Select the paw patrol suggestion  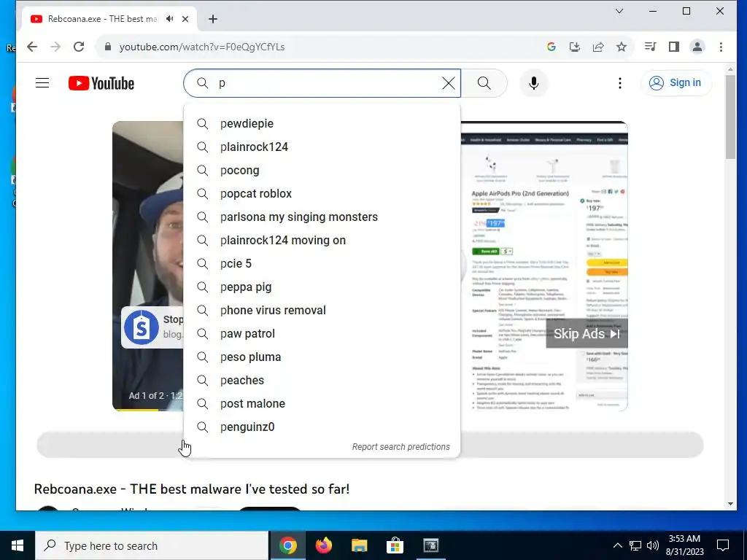point(322,333)
